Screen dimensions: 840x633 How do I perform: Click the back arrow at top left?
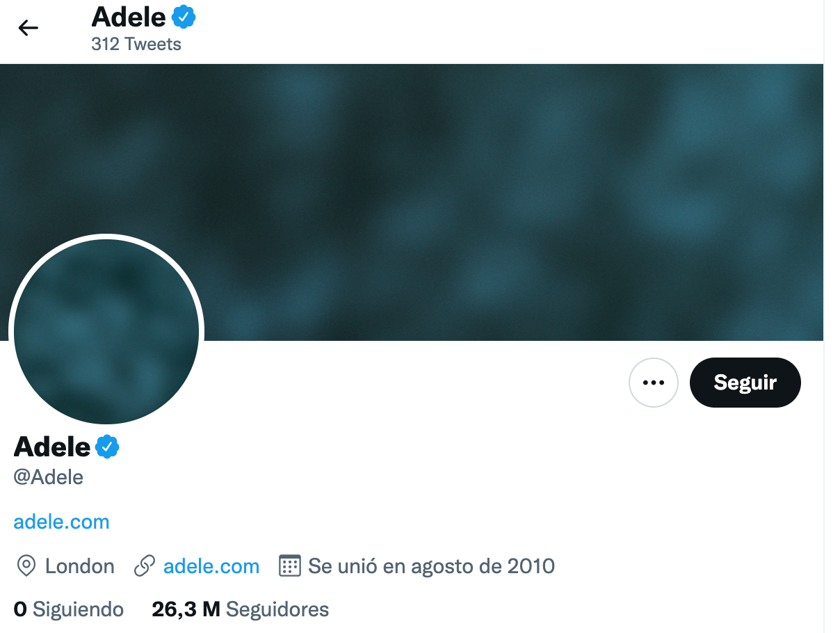pyautogui.click(x=28, y=28)
